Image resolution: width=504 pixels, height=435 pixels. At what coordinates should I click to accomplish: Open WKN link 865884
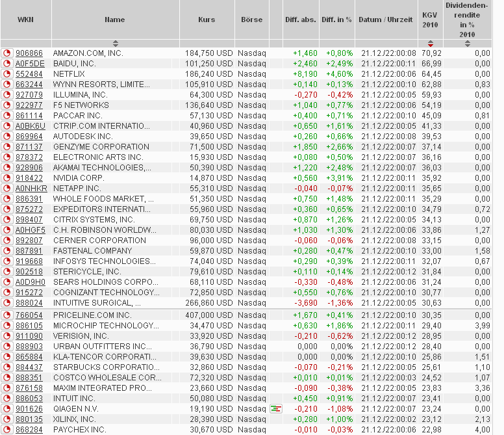(x=29, y=357)
